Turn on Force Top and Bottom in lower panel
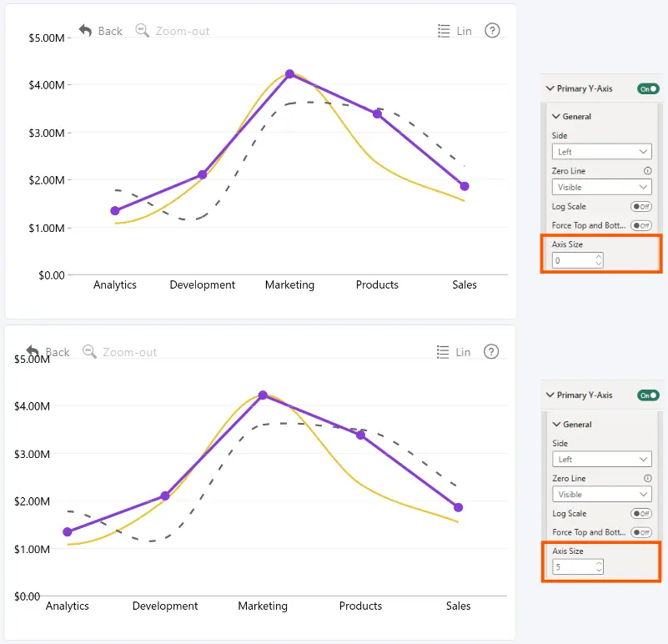 tap(641, 532)
